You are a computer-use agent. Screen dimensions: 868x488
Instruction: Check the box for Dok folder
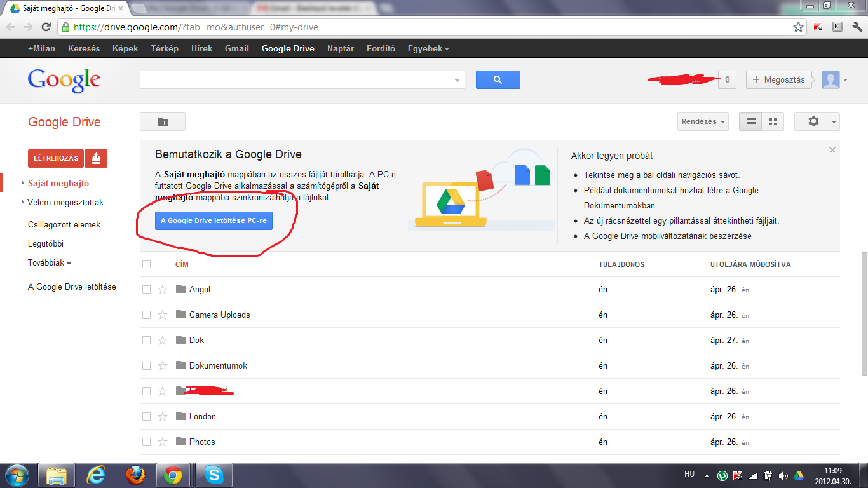click(x=147, y=340)
